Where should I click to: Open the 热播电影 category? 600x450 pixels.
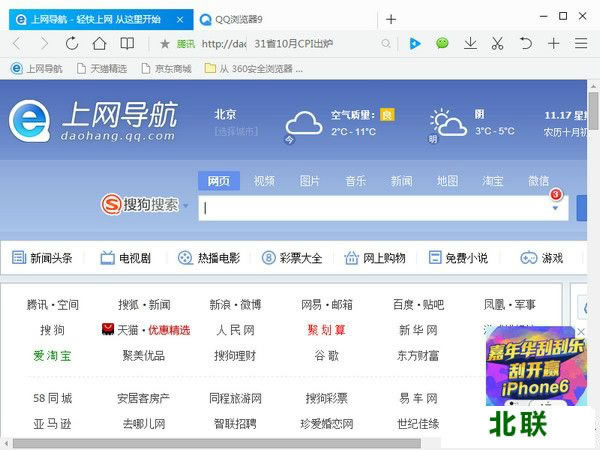(x=209, y=258)
